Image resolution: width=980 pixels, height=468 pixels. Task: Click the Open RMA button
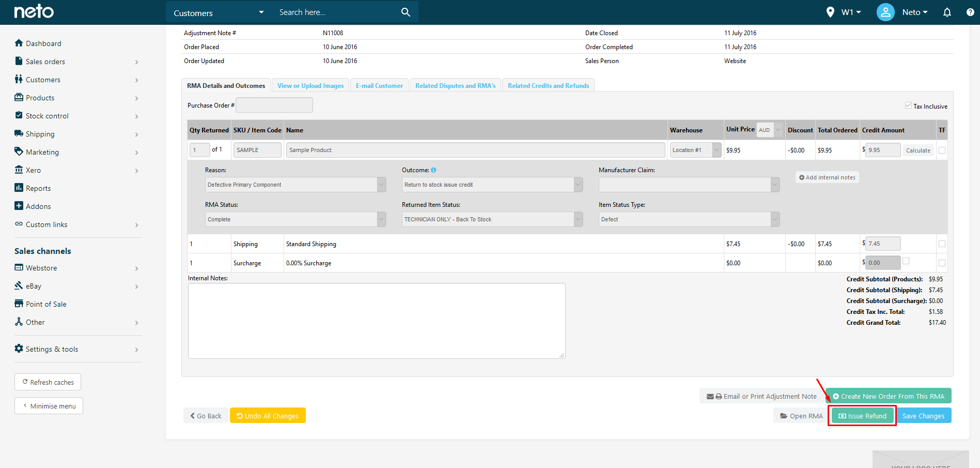[801, 416]
